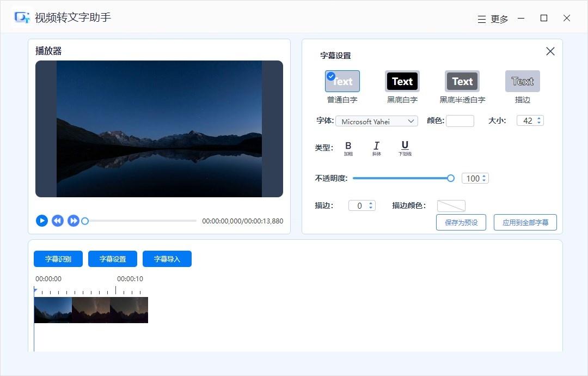Click the last timeline clip thumbnail

click(129, 310)
